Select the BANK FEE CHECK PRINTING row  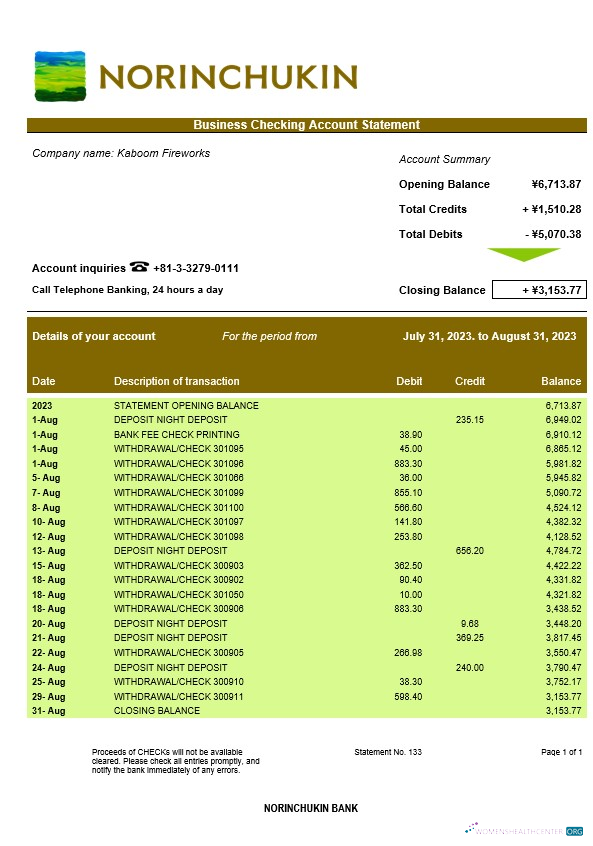tap(306, 434)
